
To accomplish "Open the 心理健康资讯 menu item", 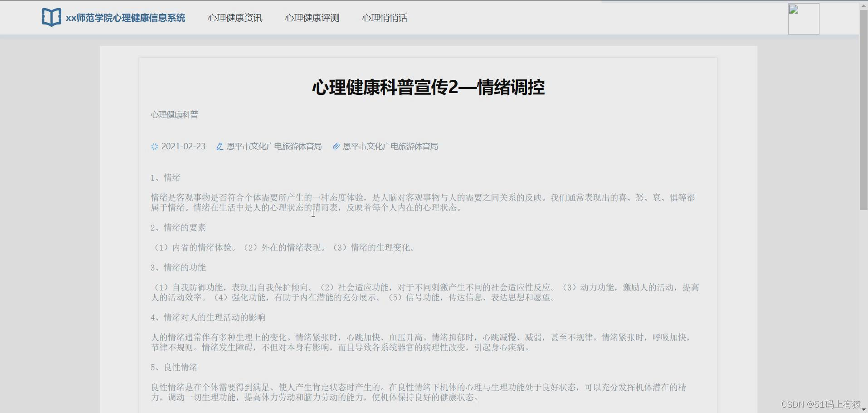I will pos(235,18).
